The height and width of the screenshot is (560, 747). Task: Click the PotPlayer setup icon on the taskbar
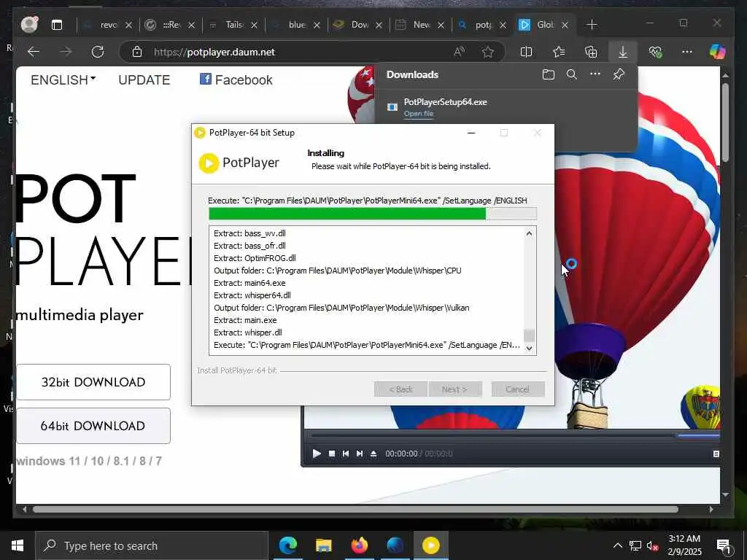coord(430,545)
